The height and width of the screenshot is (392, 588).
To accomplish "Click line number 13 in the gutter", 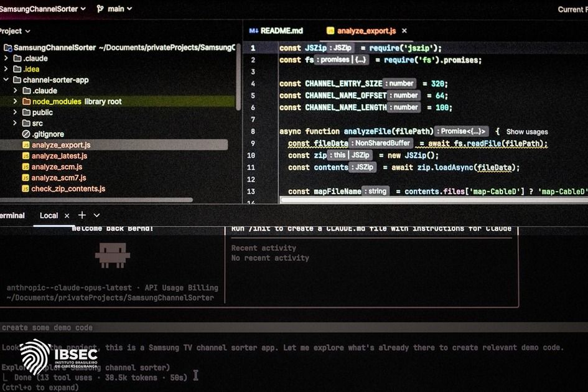I will (251, 191).
